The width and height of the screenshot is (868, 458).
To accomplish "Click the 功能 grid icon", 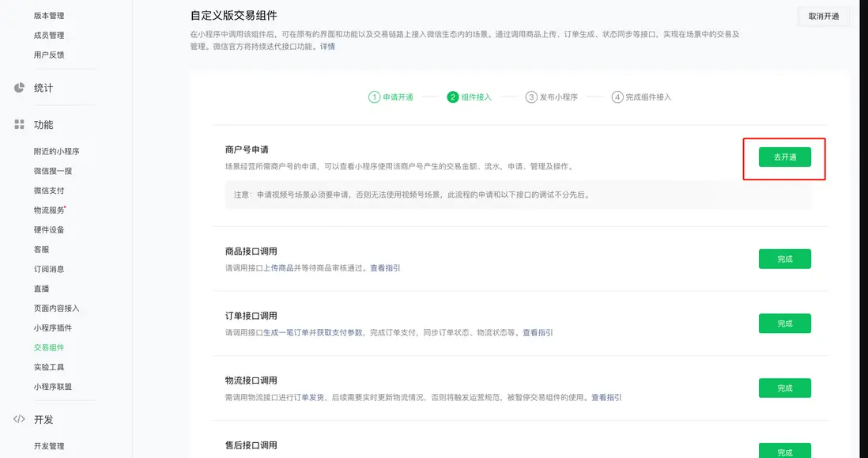I will pyautogui.click(x=20, y=125).
